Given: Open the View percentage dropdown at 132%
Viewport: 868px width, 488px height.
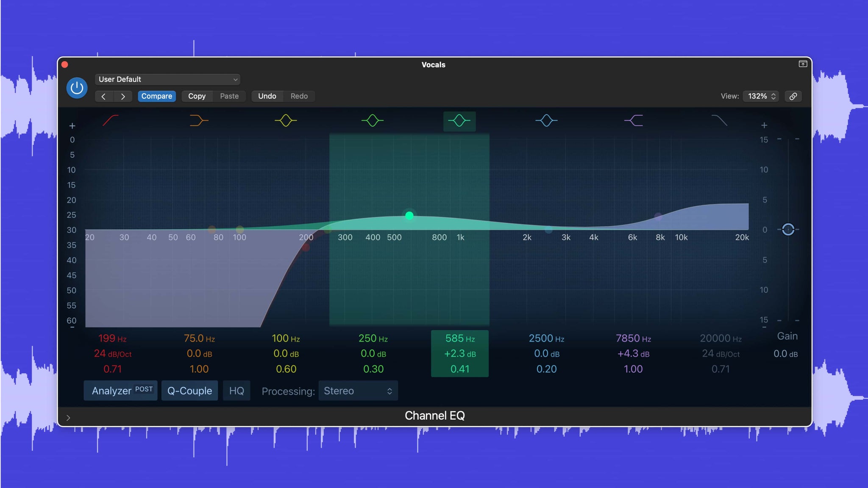Looking at the screenshot, I should (761, 96).
